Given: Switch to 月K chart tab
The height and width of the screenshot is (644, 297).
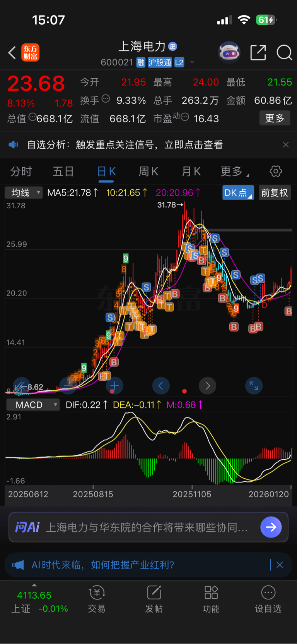Looking at the screenshot, I should point(191,172).
